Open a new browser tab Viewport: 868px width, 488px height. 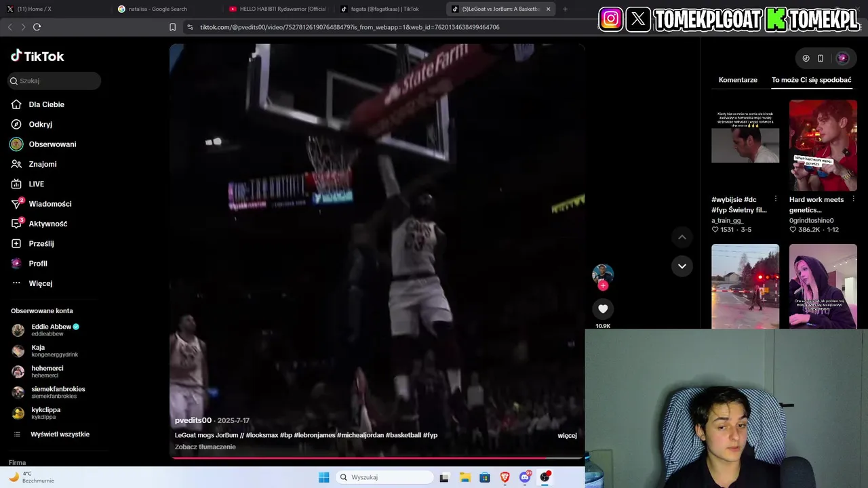tap(565, 9)
